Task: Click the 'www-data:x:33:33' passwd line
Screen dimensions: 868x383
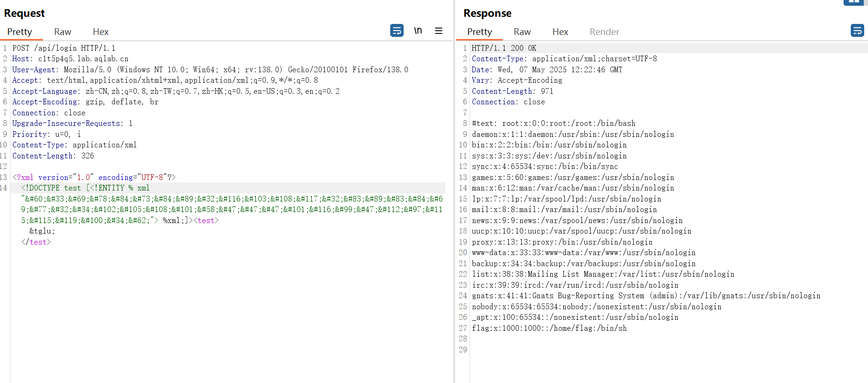Action: tap(584, 253)
